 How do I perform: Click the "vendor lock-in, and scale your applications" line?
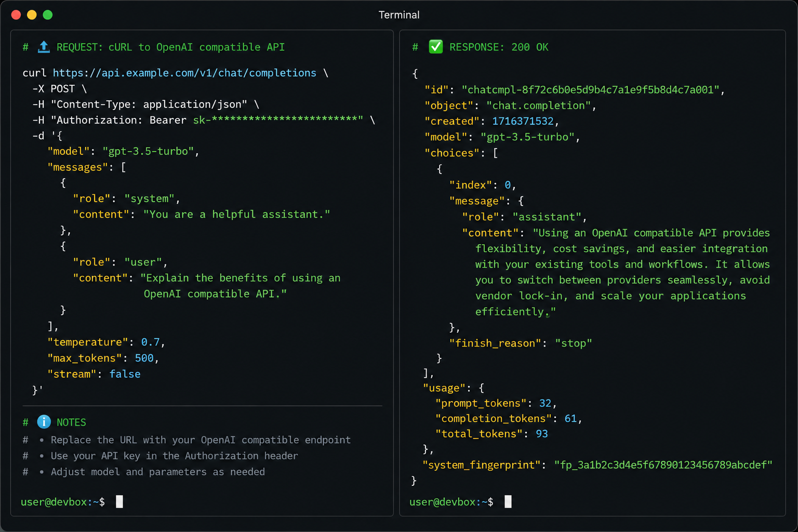[610, 296]
